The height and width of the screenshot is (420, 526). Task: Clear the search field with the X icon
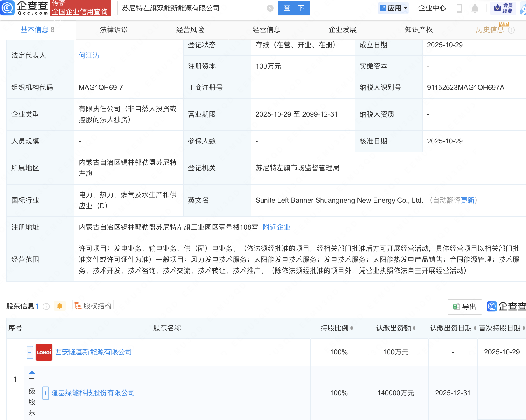click(x=270, y=8)
